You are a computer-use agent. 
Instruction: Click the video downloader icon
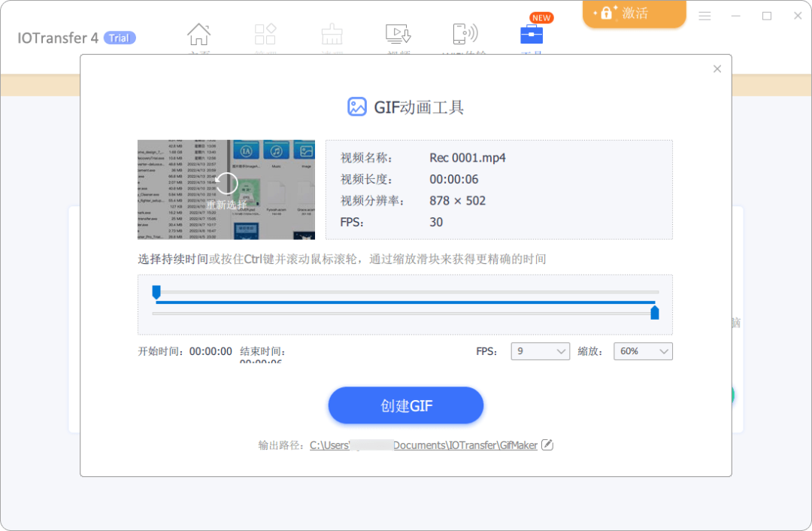click(x=398, y=35)
